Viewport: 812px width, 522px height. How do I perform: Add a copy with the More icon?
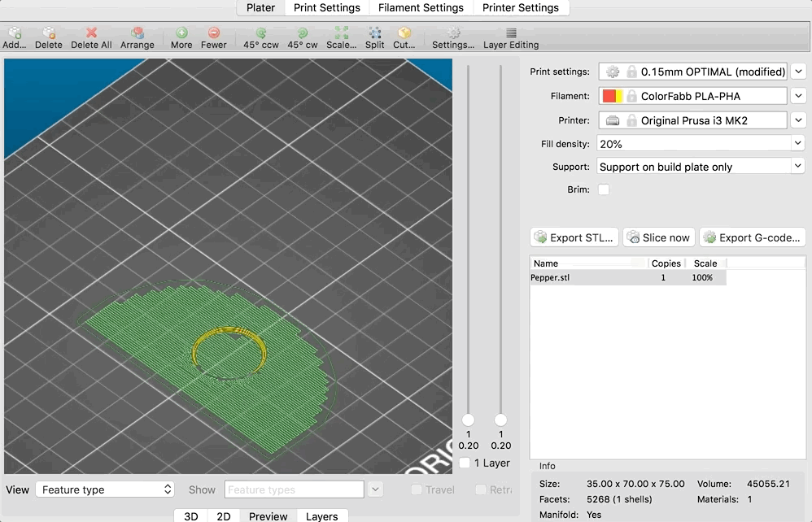click(x=181, y=33)
